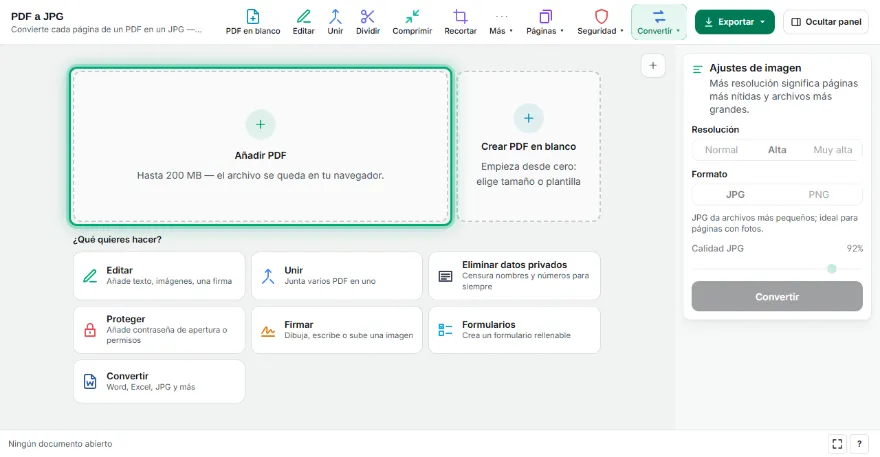880x457 pixels.
Task: Open the Firmar signature card icon
Action: 268,330
